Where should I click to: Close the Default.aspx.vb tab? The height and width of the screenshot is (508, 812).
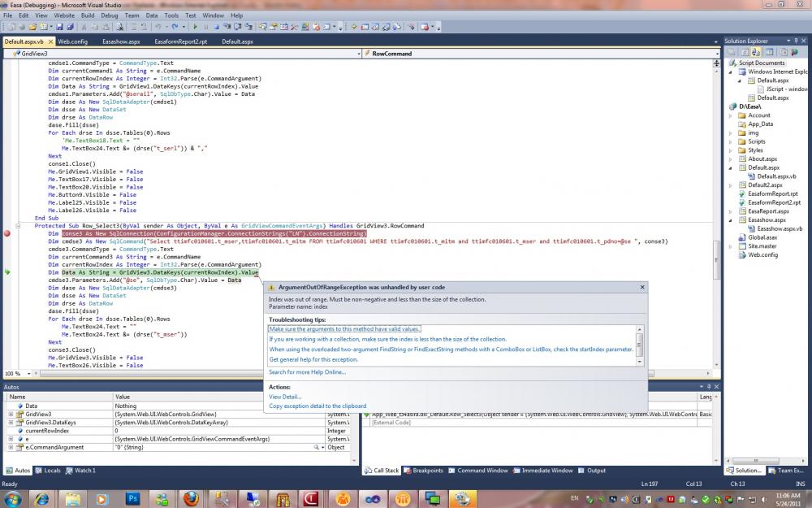[50, 41]
